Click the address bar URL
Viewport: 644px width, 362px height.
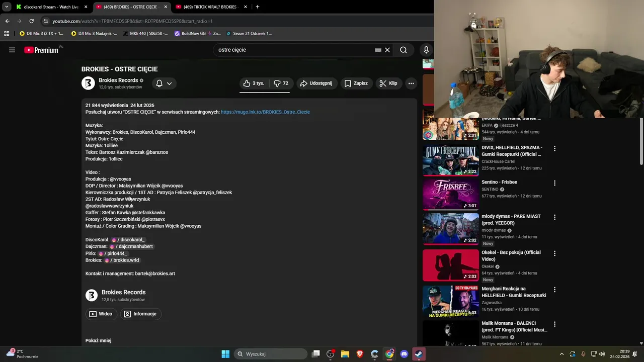[x=133, y=21]
